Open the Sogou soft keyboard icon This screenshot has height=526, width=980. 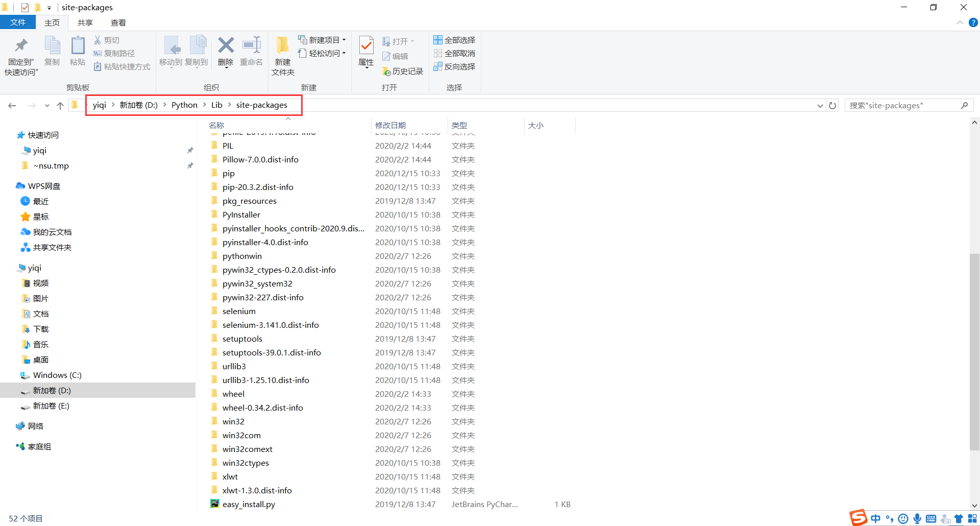point(931,519)
